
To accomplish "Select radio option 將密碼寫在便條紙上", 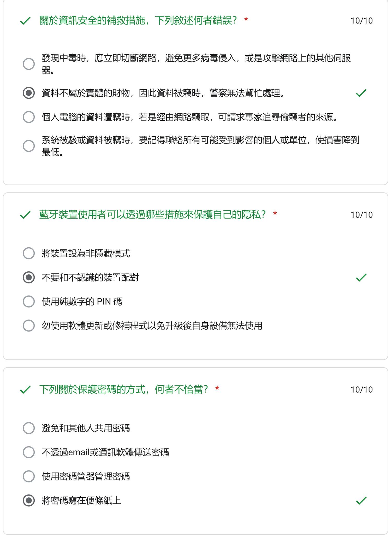I will [29, 501].
